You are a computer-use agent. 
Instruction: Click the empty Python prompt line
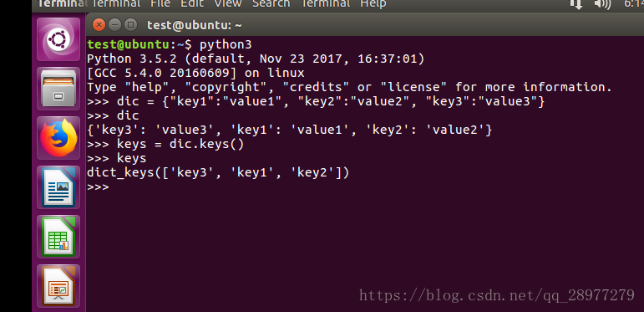(365, 187)
